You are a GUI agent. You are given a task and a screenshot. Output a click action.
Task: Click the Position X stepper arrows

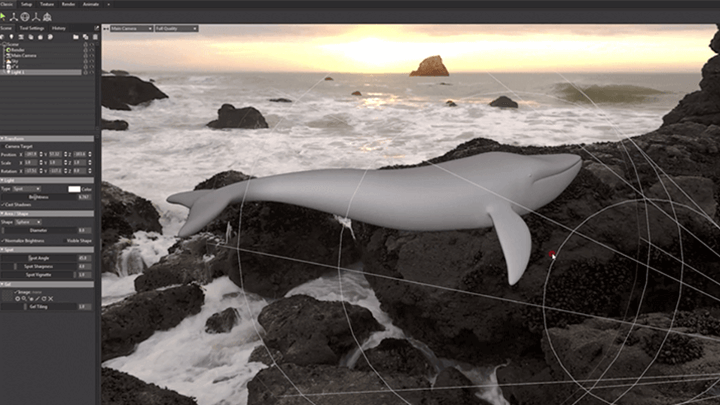click(41, 154)
